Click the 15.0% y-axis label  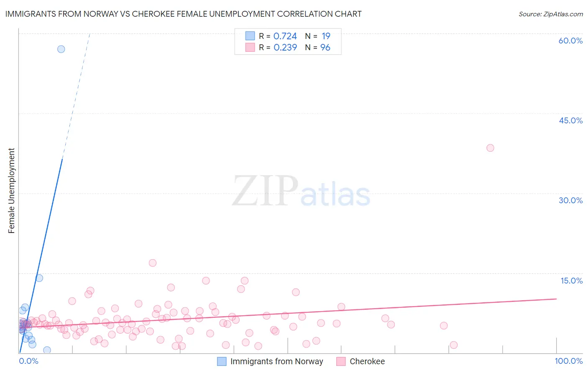pyautogui.click(x=571, y=281)
